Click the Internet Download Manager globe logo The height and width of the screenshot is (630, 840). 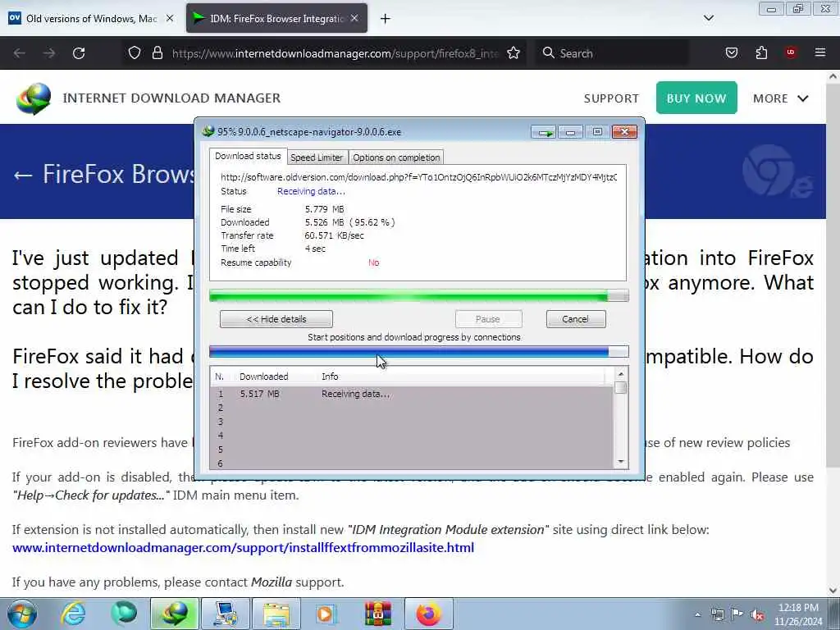(x=33, y=98)
